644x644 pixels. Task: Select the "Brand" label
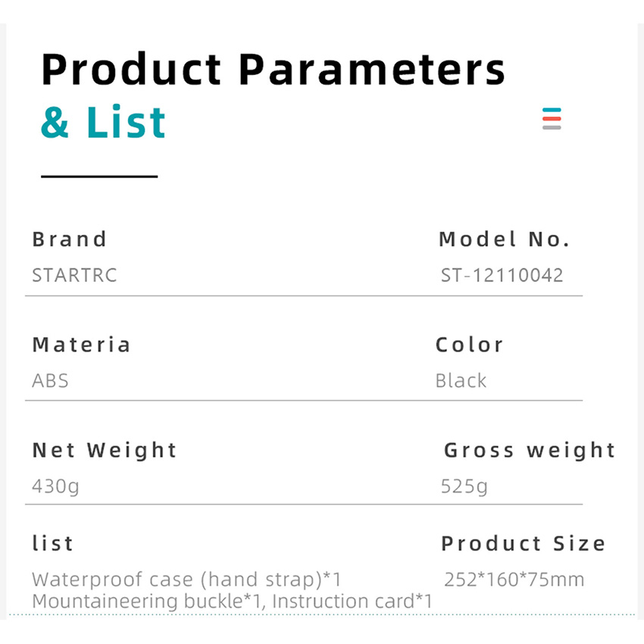pyautogui.click(x=70, y=239)
